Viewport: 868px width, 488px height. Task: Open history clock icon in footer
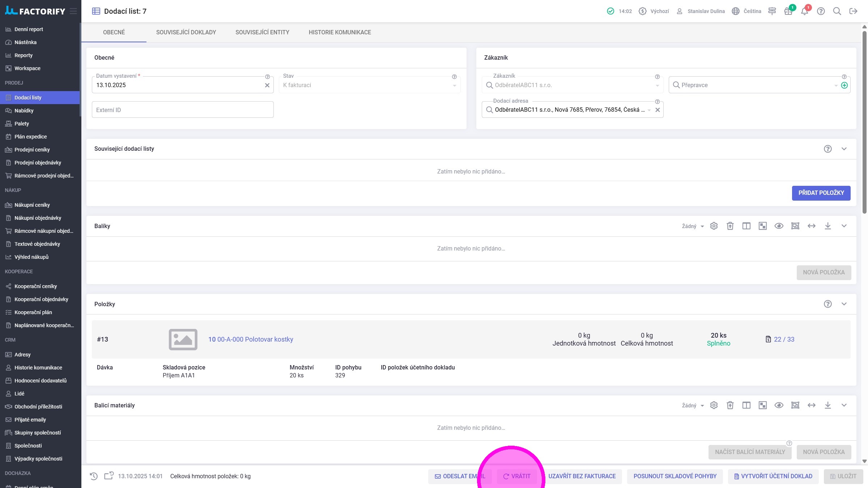click(x=94, y=476)
